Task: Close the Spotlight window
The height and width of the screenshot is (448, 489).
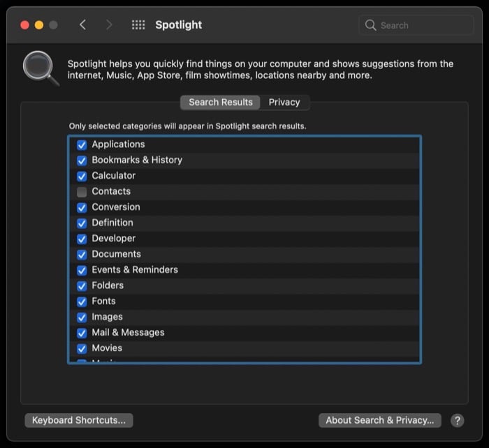Action: coord(24,25)
